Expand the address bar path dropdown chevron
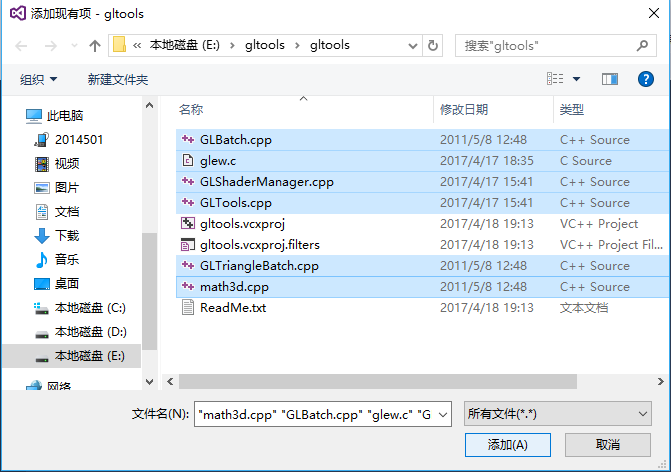Image resolution: width=671 pixels, height=472 pixels. 413,46
